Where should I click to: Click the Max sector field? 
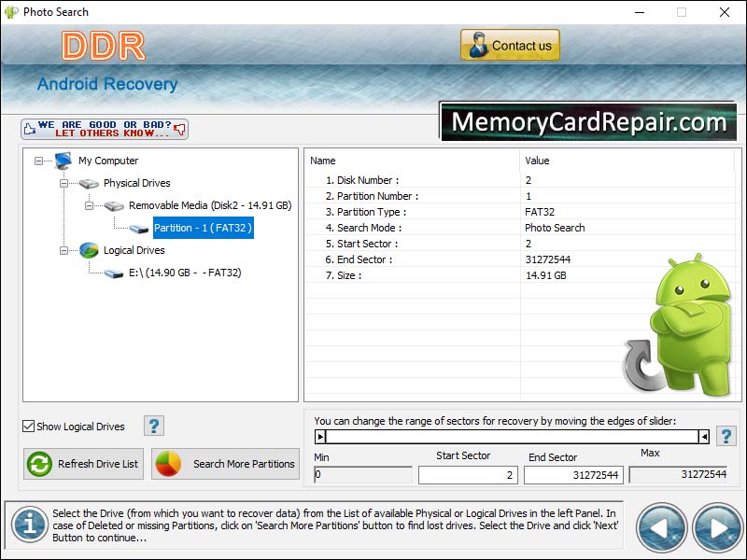[679, 474]
